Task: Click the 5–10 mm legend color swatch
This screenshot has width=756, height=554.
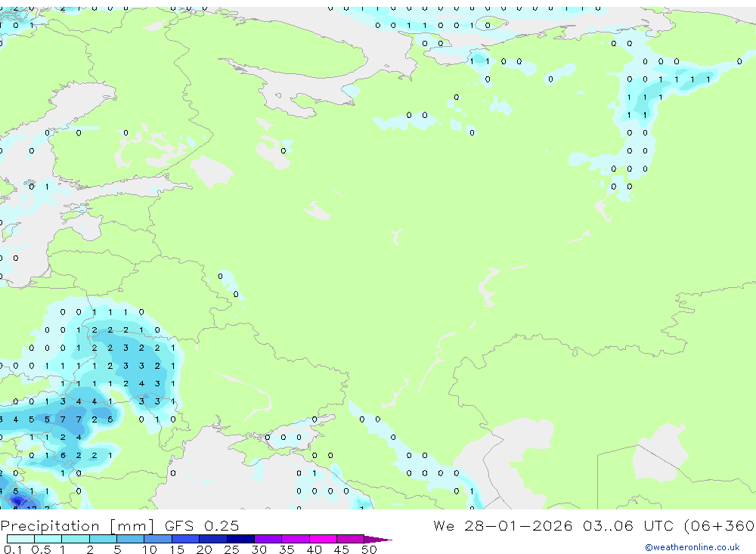Action: coord(131,539)
